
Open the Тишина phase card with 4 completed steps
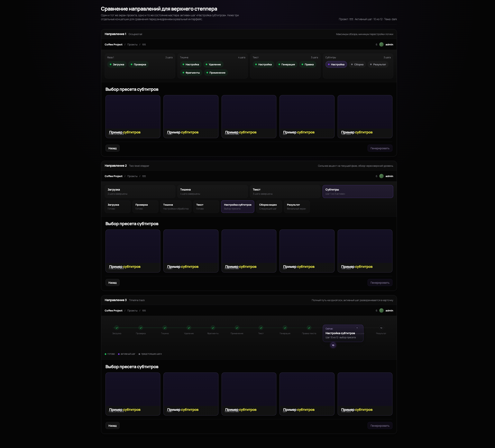pyautogui.click(x=212, y=192)
